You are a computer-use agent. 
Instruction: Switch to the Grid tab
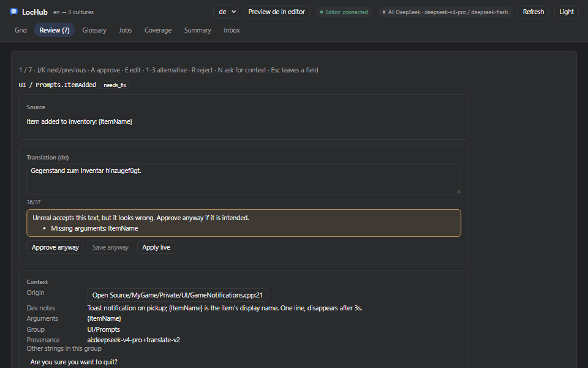[x=21, y=30]
